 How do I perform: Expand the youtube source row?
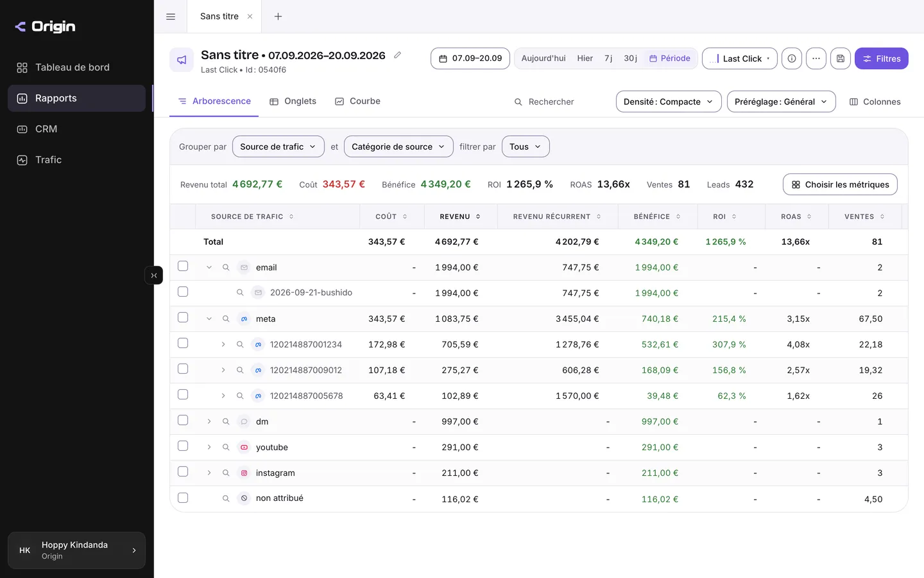(x=209, y=447)
